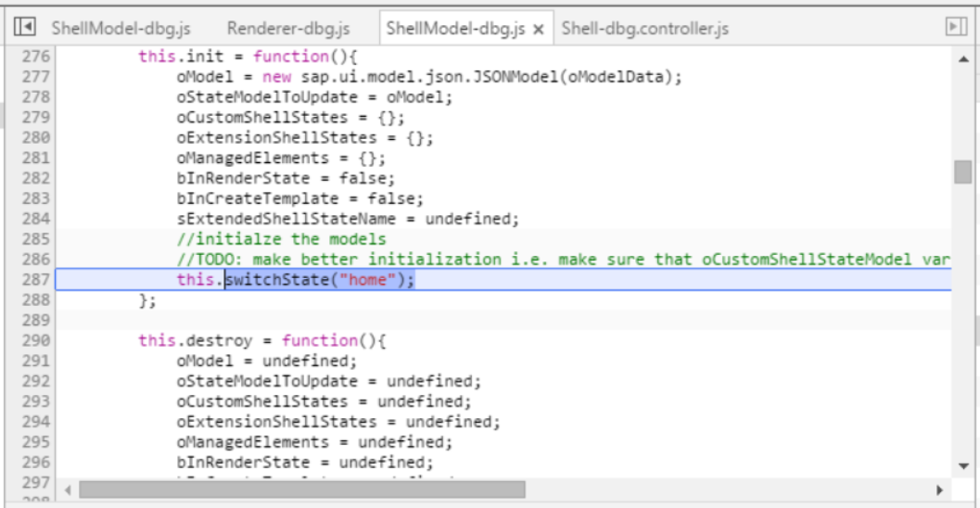Screen dimensions: 980x508
Task: Click 'oStateModelToUpdate = oModel;' line
Action: [314, 96]
